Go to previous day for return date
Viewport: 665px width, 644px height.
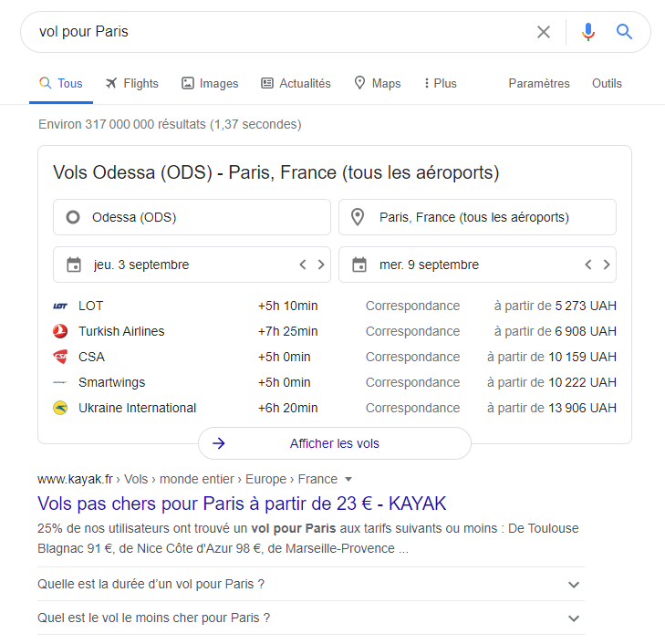pos(588,265)
